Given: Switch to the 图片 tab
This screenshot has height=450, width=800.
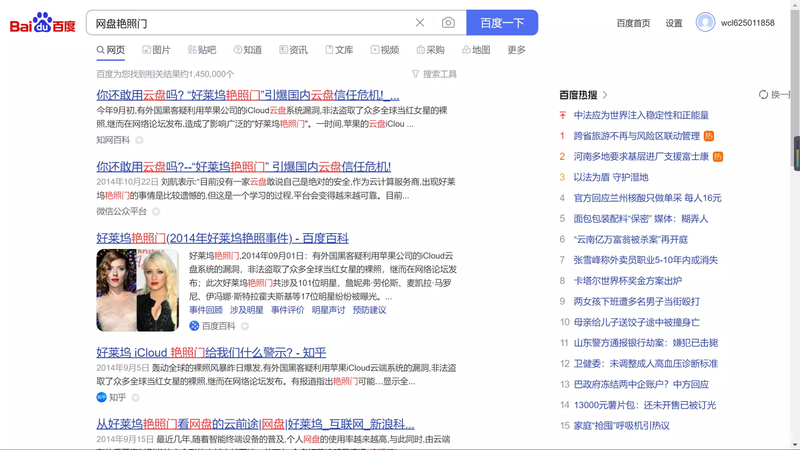Looking at the screenshot, I should 156,49.
